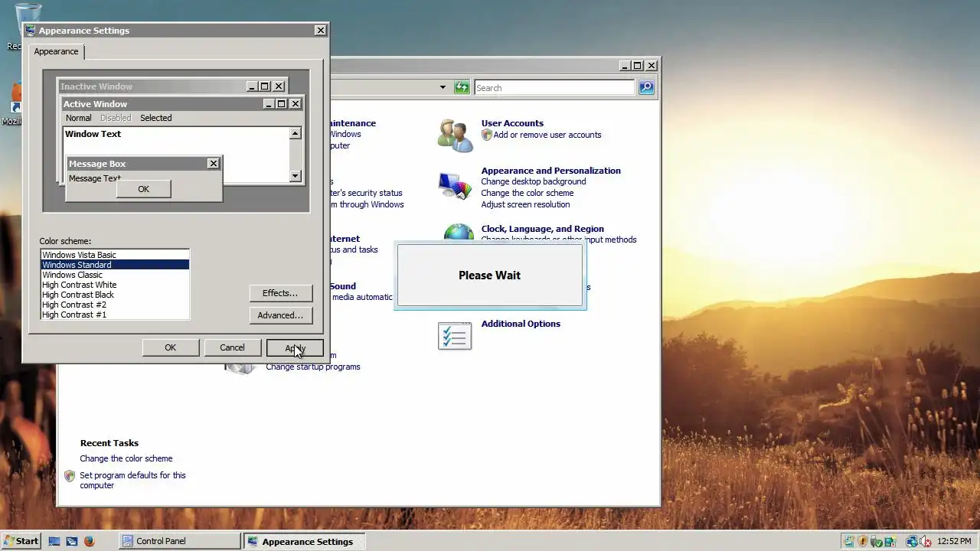This screenshot has height=551, width=980.
Task: Click the network icon in system tray
Action: [912, 541]
